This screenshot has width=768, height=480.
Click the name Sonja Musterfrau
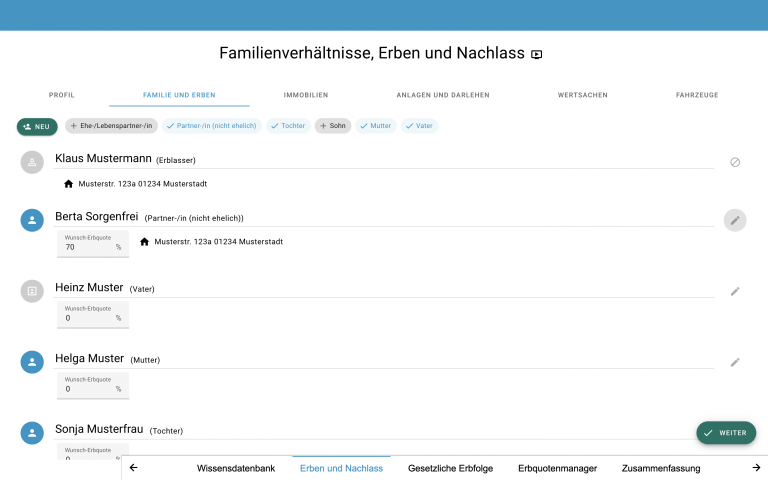tap(99, 429)
